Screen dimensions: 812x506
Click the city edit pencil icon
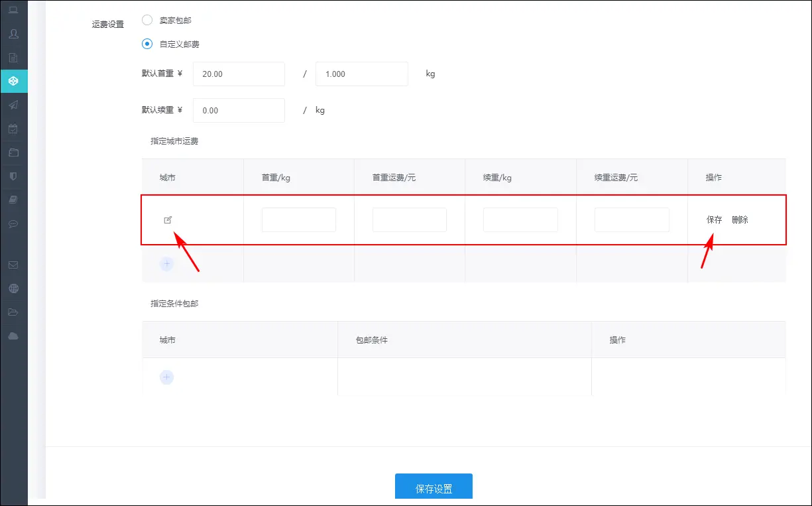pyautogui.click(x=168, y=220)
